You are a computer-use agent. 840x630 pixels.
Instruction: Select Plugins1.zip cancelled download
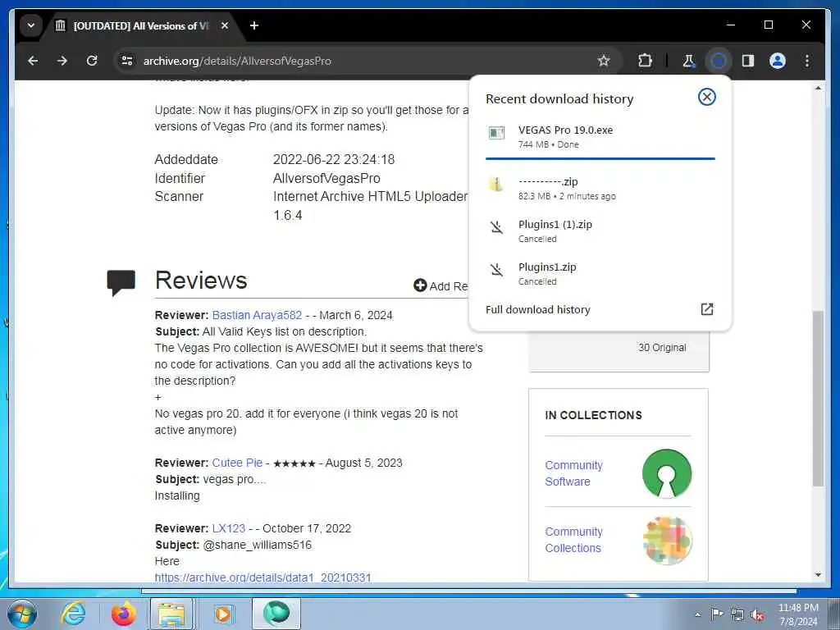pos(600,273)
